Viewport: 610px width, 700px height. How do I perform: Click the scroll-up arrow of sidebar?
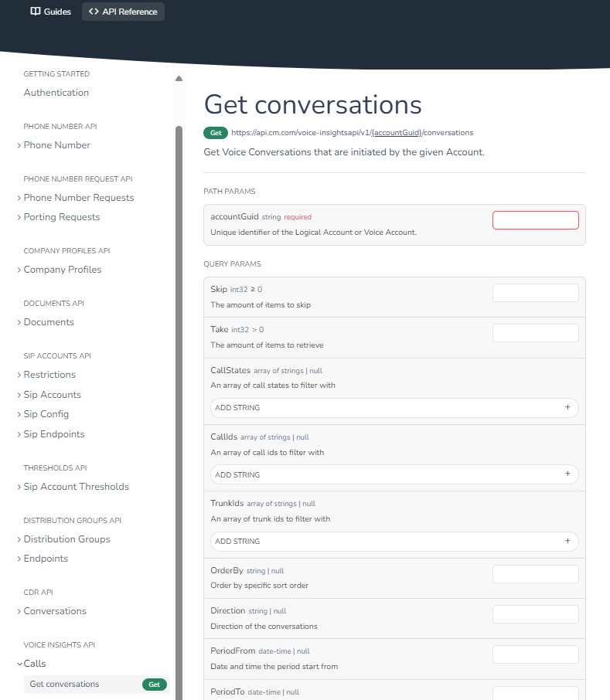pos(179,79)
